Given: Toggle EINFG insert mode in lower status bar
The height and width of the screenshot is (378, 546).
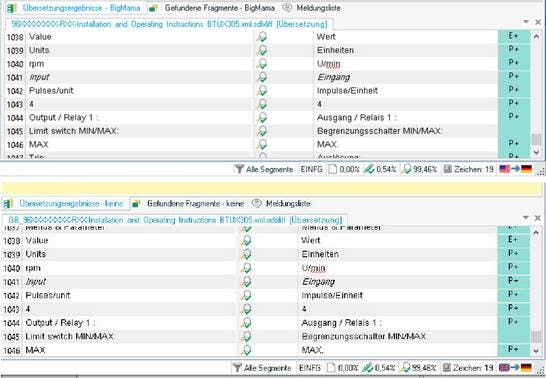Looking at the screenshot, I should [310, 368].
